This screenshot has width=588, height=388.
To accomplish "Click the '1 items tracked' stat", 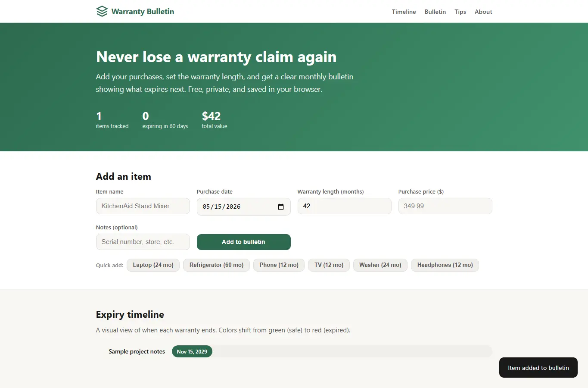I will point(112,120).
